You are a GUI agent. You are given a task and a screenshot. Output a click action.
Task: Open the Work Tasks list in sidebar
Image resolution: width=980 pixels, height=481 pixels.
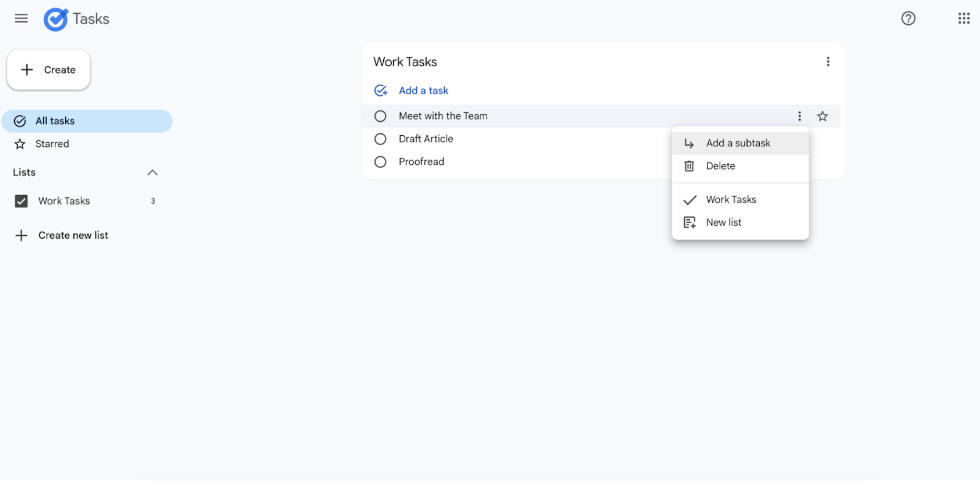click(64, 201)
